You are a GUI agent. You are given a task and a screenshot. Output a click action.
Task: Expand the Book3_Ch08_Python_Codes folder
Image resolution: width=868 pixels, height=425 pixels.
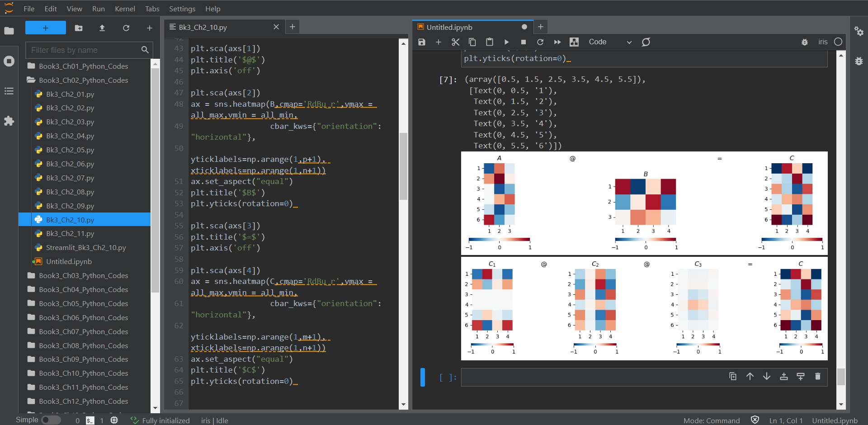pyautogui.click(x=84, y=345)
